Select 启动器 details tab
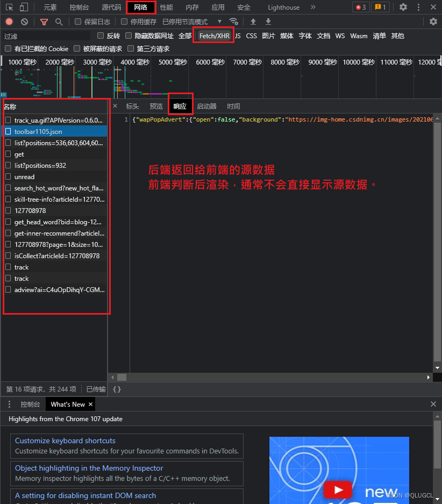 coord(206,106)
